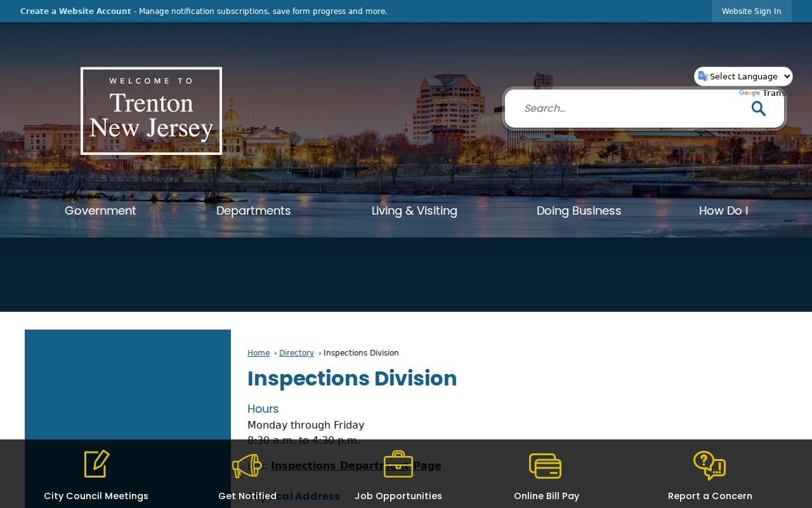
Task: Open the Select Language dropdown
Action: click(743, 76)
